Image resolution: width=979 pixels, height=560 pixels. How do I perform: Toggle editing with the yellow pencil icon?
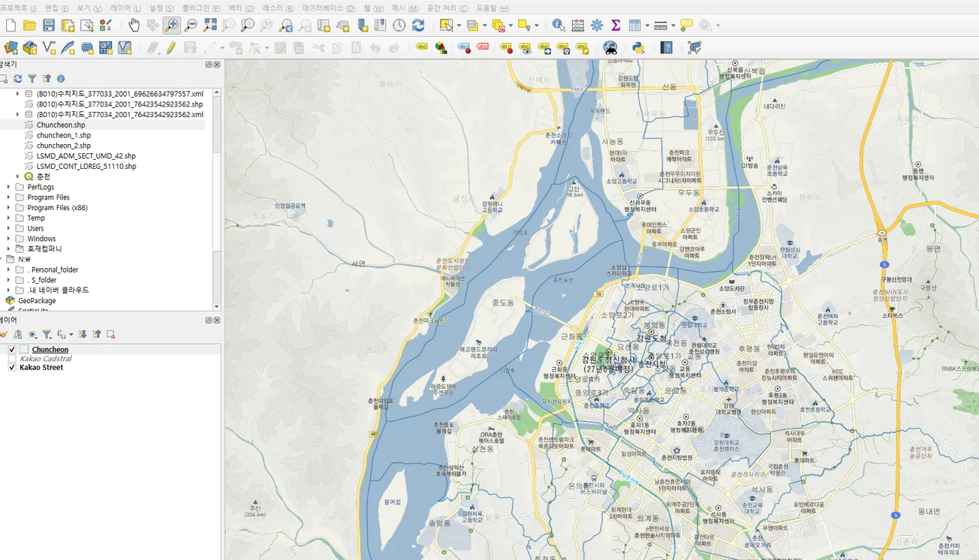point(171,48)
